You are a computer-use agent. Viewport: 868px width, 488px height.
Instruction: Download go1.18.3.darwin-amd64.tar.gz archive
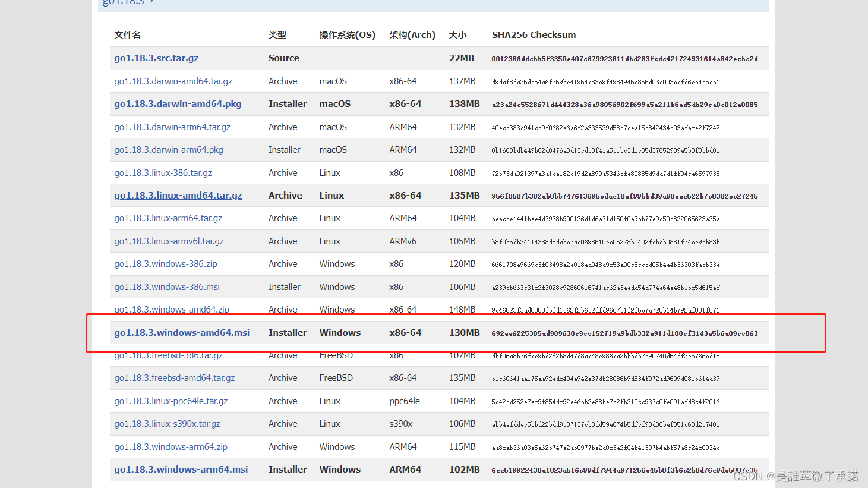point(173,81)
